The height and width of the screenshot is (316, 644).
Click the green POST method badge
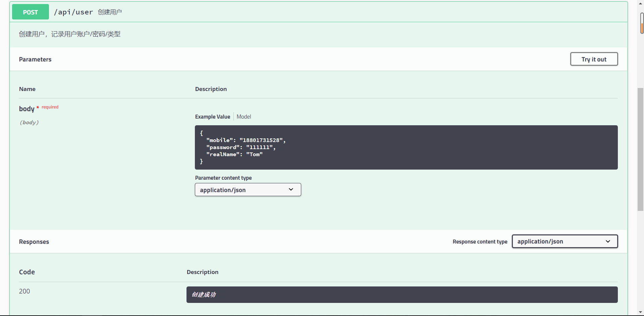tap(31, 12)
